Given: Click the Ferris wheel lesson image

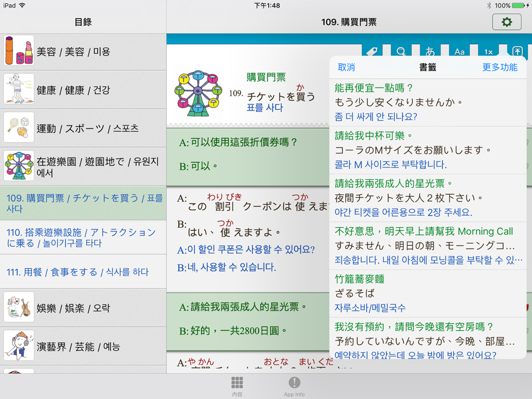Looking at the screenshot, I should click(198, 93).
